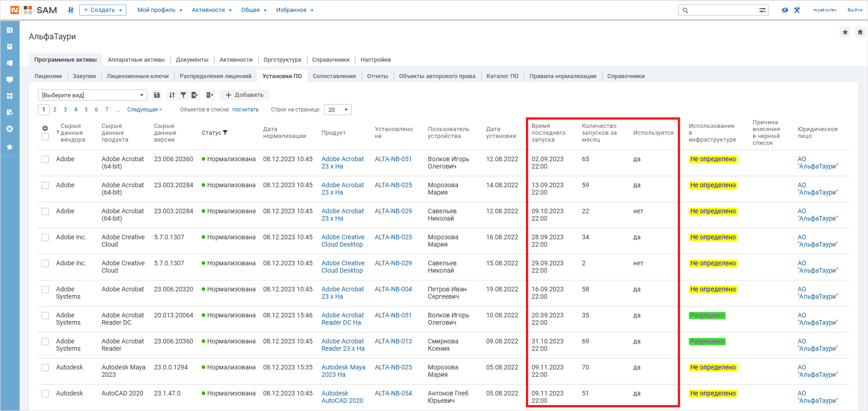The width and height of the screenshot is (868, 411).
Task: Open the wrench tools icon in header
Action: click(797, 10)
